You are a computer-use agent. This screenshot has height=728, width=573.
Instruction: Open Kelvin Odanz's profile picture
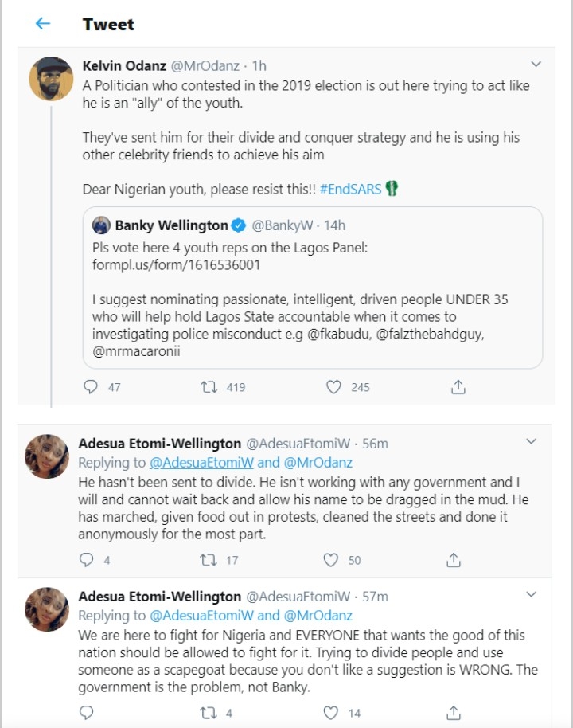point(52,79)
